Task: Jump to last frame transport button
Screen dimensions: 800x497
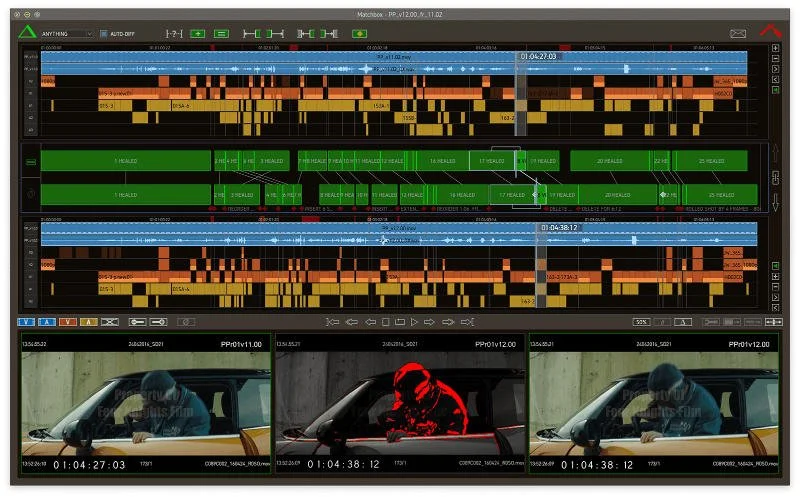Action: pos(467,322)
